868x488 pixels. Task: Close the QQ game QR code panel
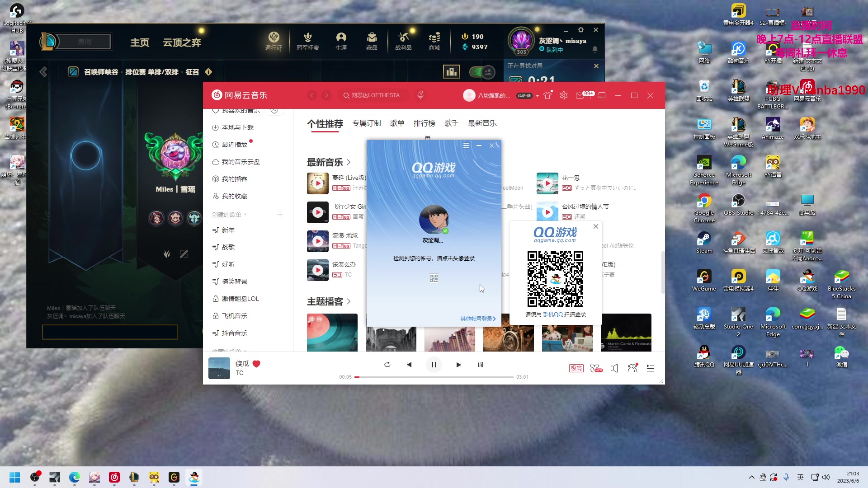[596, 226]
